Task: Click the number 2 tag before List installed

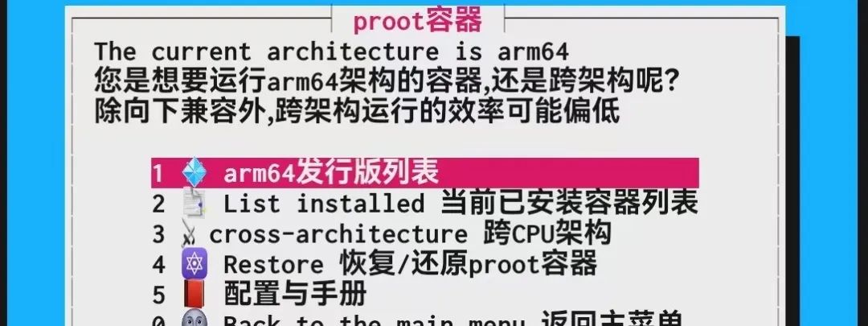Action: pos(158,204)
